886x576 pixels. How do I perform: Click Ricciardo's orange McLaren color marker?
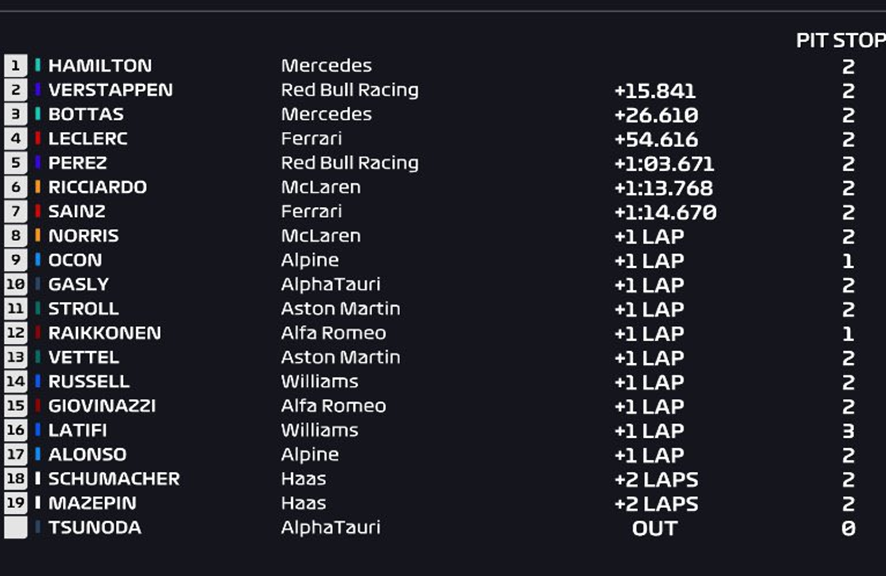click(x=38, y=187)
